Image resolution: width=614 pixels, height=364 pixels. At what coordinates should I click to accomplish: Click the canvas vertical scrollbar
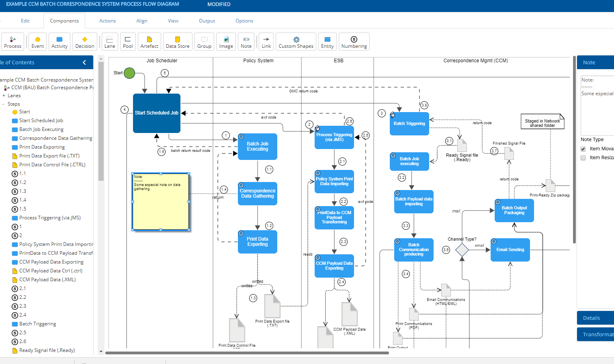(x=574, y=149)
